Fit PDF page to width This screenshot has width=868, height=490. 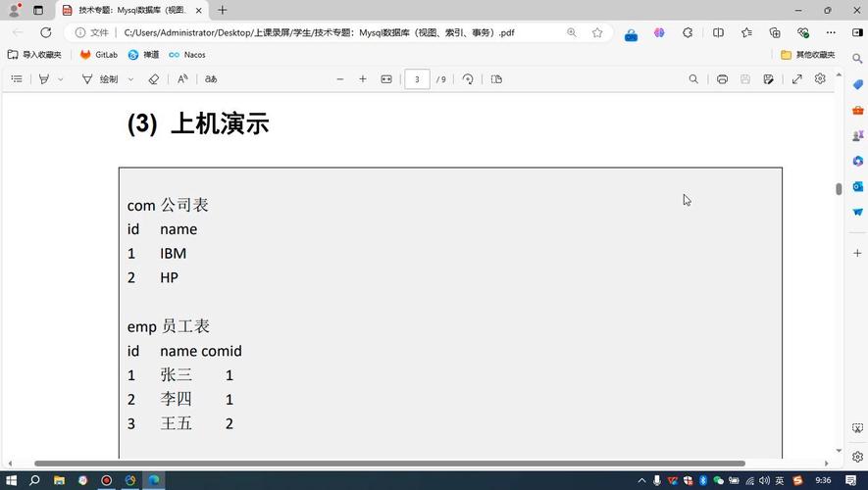point(386,79)
